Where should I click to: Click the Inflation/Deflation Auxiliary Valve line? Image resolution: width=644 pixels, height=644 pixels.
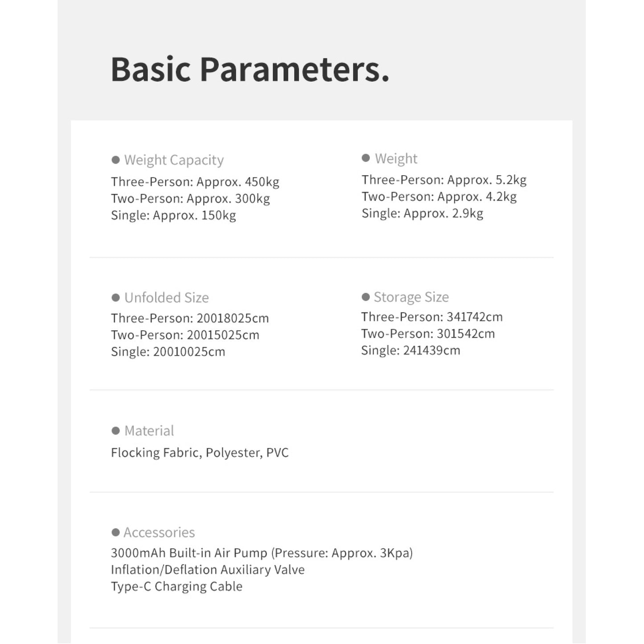[x=208, y=570]
